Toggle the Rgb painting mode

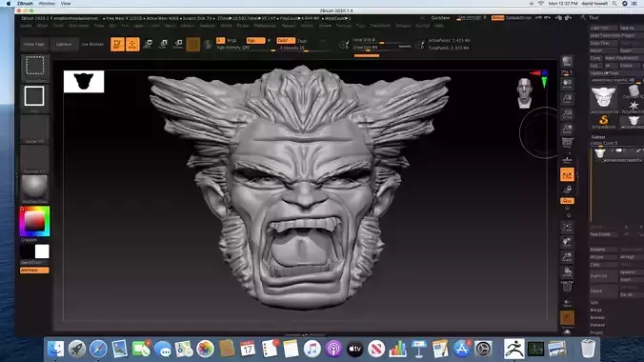click(255, 40)
